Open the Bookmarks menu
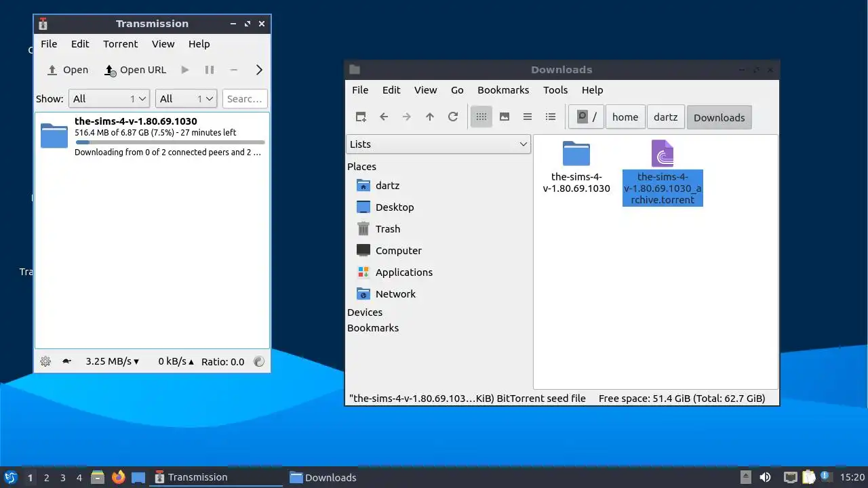Image resolution: width=868 pixels, height=488 pixels. (x=503, y=90)
